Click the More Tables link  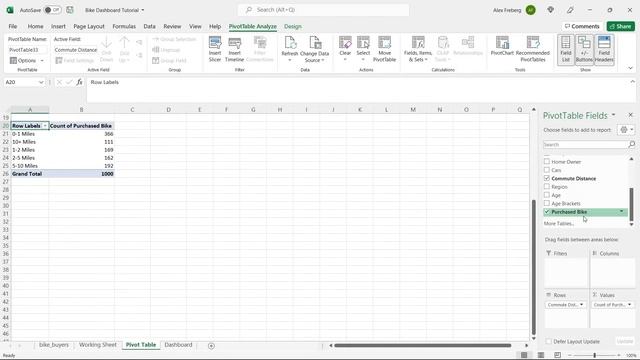tap(559, 223)
